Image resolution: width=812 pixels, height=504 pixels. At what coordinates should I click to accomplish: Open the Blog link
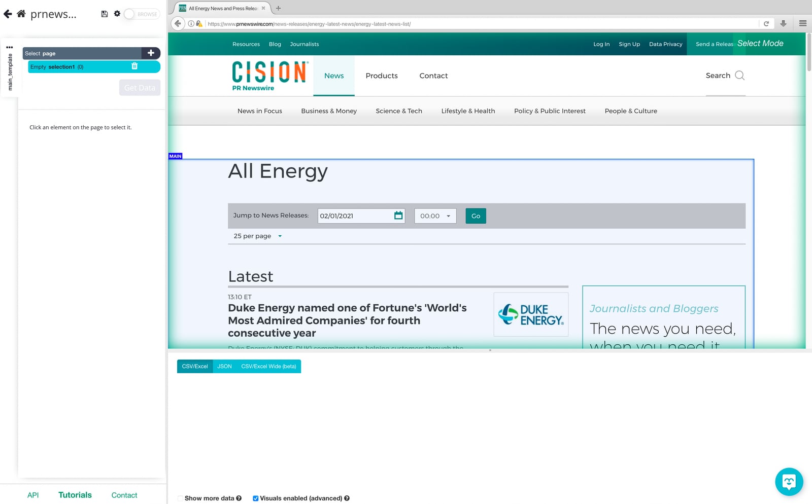click(275, 44)
